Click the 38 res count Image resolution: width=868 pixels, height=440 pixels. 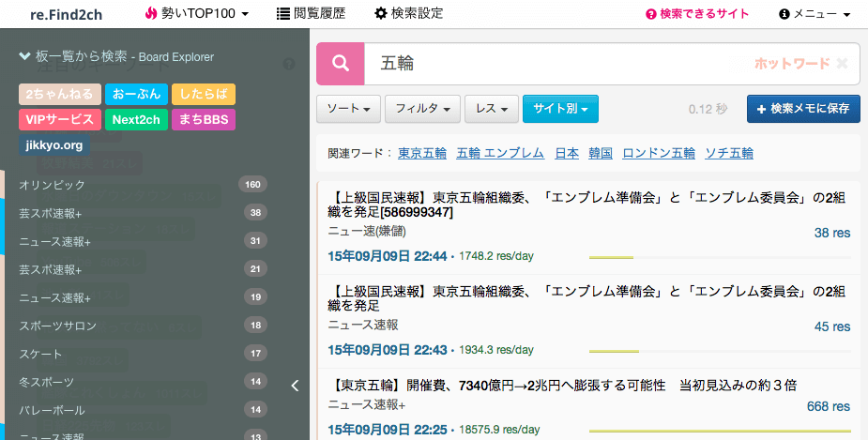[x=832, y=233]
